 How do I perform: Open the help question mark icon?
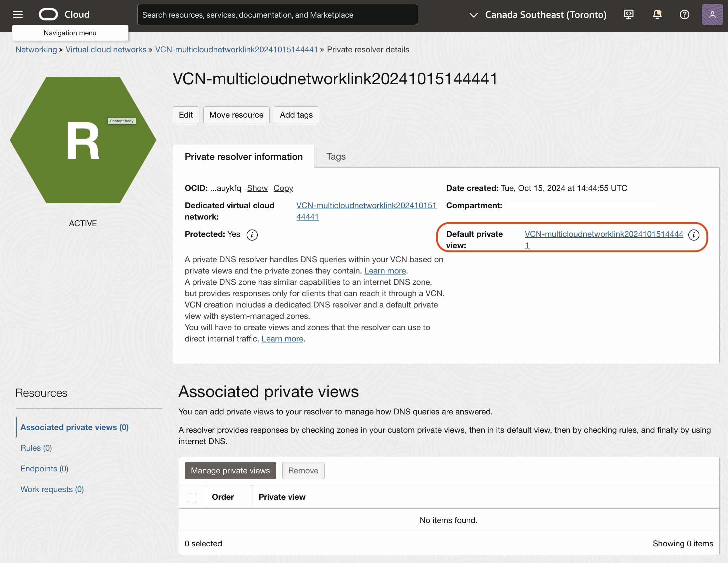684,14
